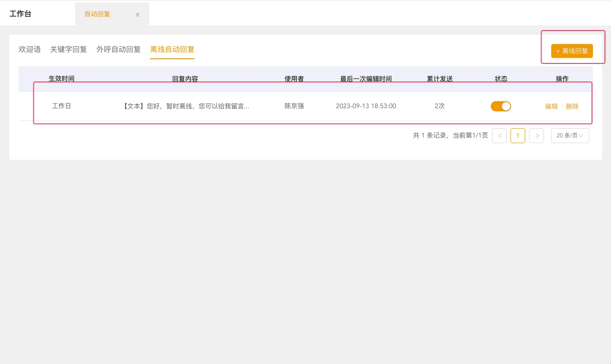Click the 工作日 cell

tap(62, 106)
